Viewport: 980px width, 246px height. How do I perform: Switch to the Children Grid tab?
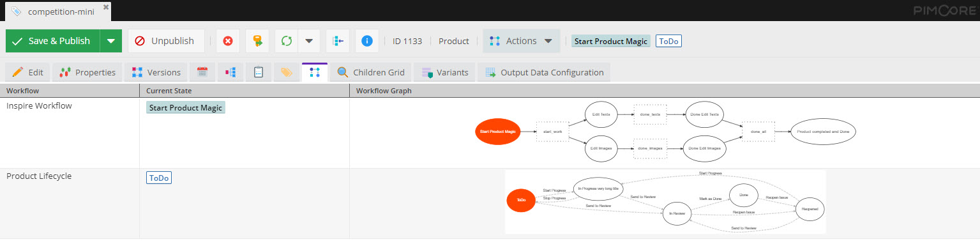(371, 72)
